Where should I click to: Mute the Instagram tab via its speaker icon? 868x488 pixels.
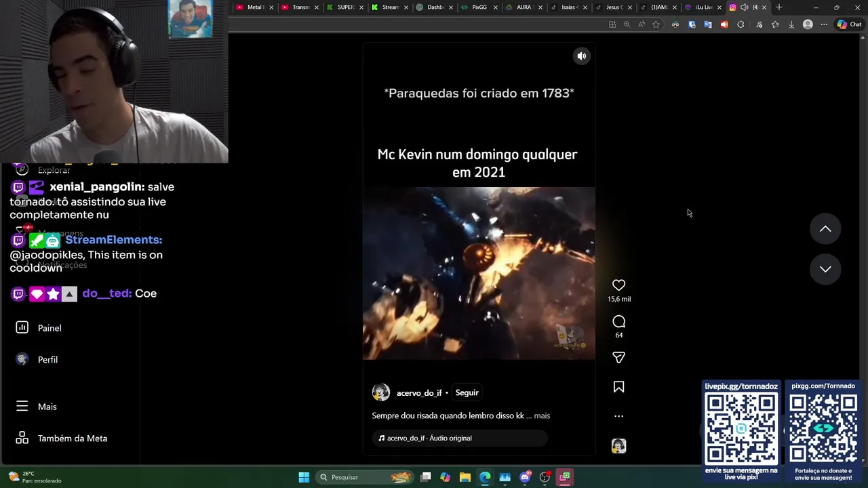click(x=744, y=7)
